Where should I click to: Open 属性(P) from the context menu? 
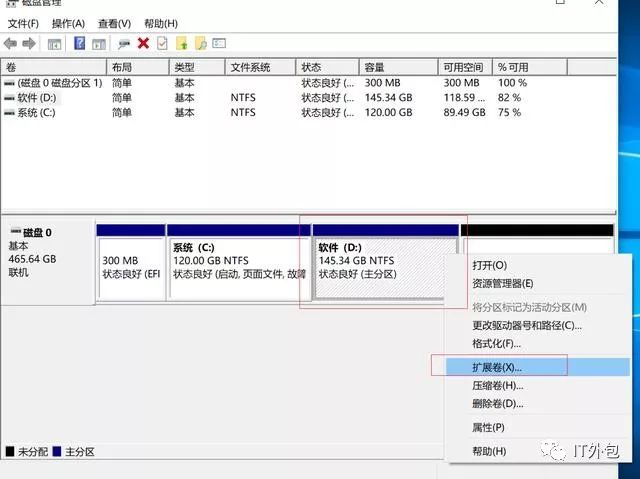(539, 428)
